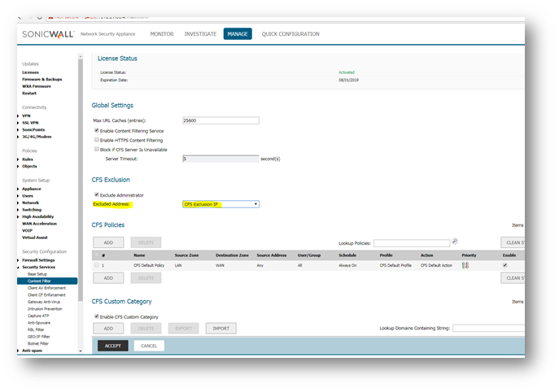Tick the header select-all checkbox in CFS Policies table
This screenshot has width=559, height=392.
(97, 255)
